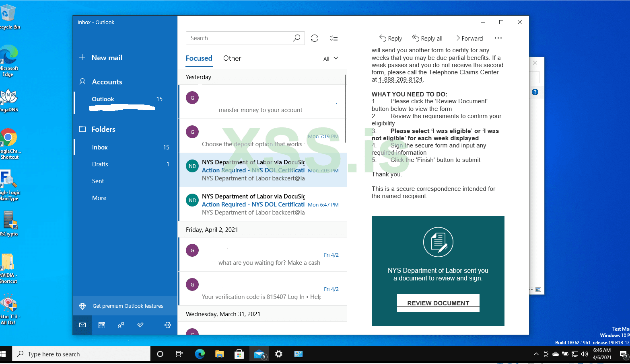This screenshot has height=364, width=630.
Task: Click the search magnifier icon in Outlook
Action: 296,38
